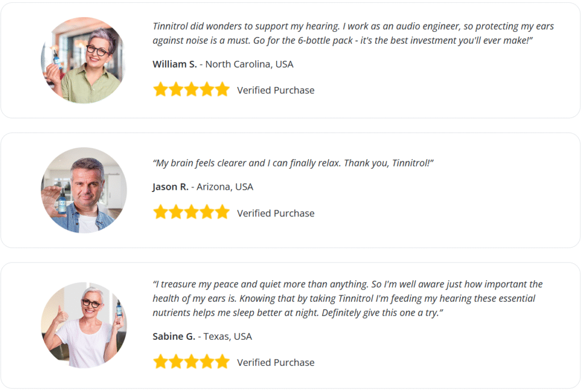
Task: Click the reviewer name William S.
Action: pos(174,64)
